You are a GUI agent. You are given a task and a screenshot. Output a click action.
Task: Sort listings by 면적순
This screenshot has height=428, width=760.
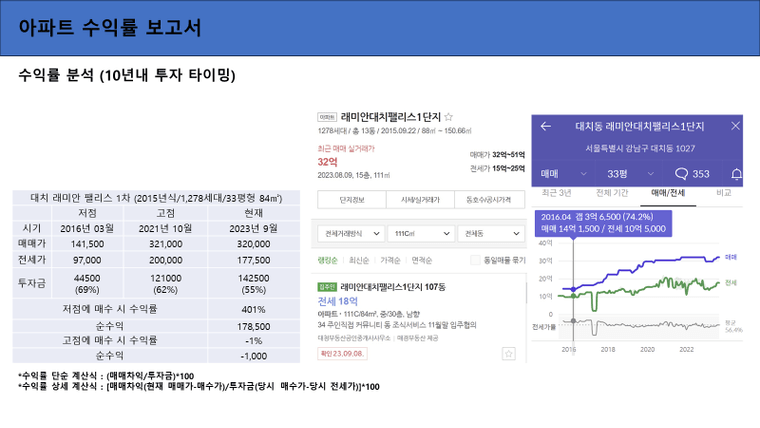pyautogui.click(x=422, y=260)
